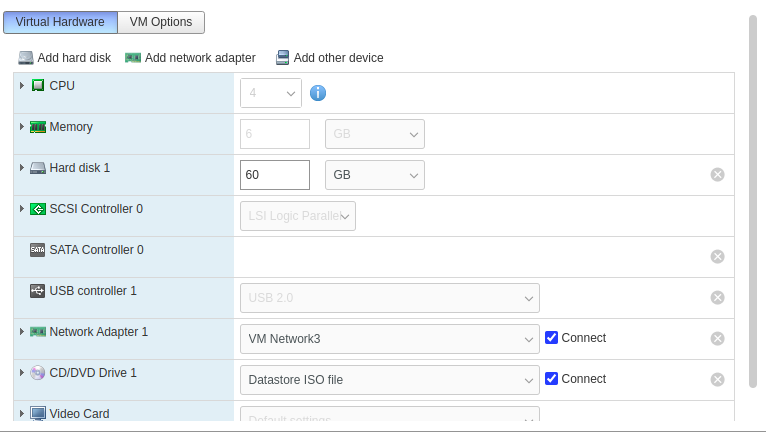Image resolution: width=766 pixels, height=432 pixels.
Task: Remove USB controller 1 with X icon
Action: pyautogui.click(x=717, y=298)
